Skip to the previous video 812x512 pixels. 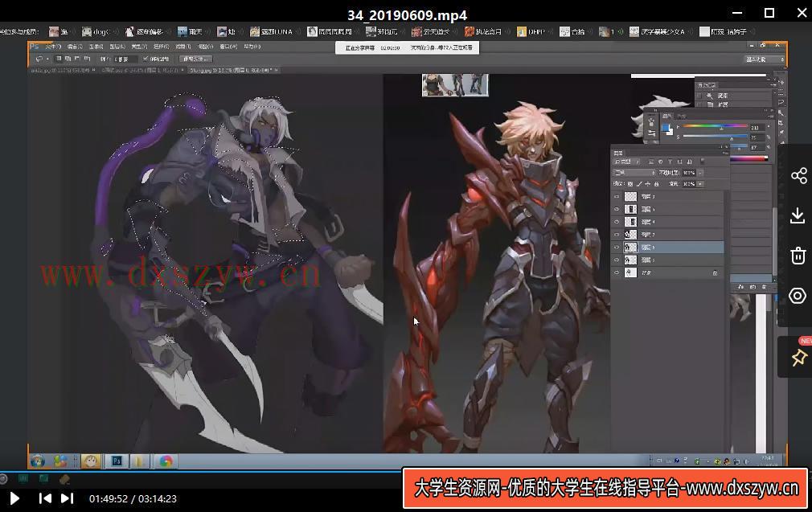pyautogui.click(x=45, y=498)
